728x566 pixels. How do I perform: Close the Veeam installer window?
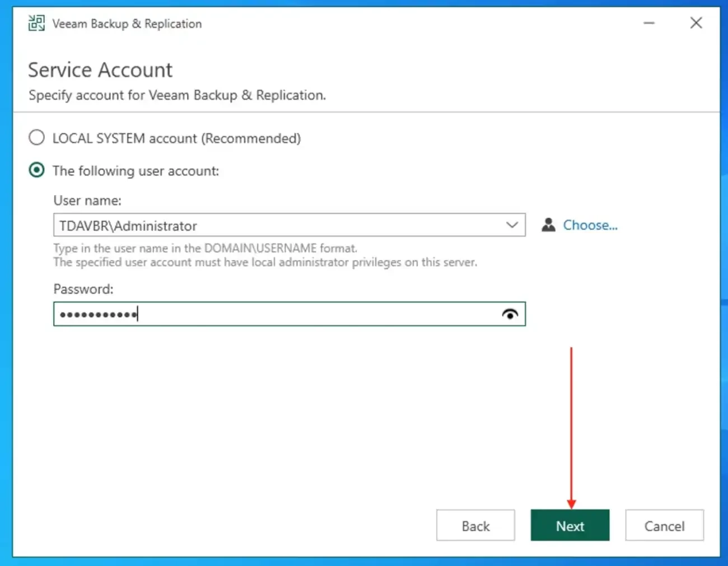[x=696, y=23]
